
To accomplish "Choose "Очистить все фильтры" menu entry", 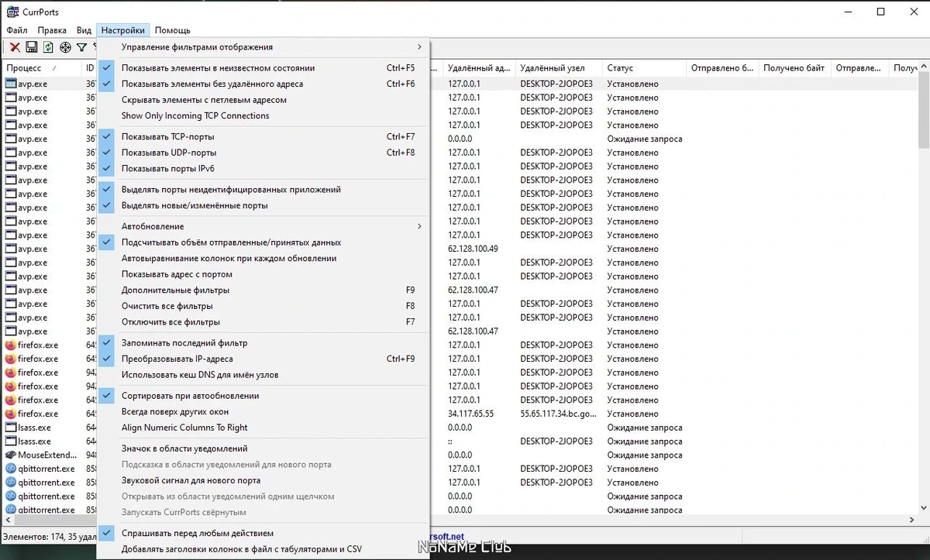I will [263, 306].
